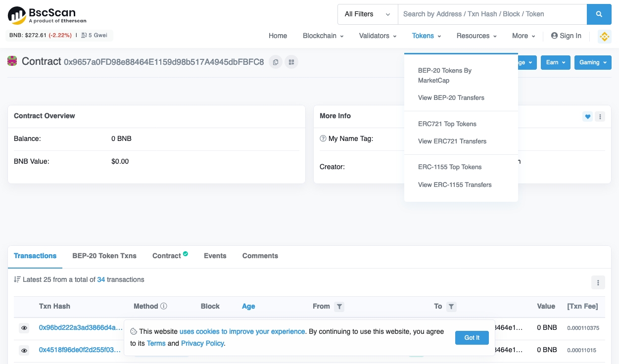
Task: Sort transactions by Age column header
Action: pyautogui.click(x=248, y=307)
